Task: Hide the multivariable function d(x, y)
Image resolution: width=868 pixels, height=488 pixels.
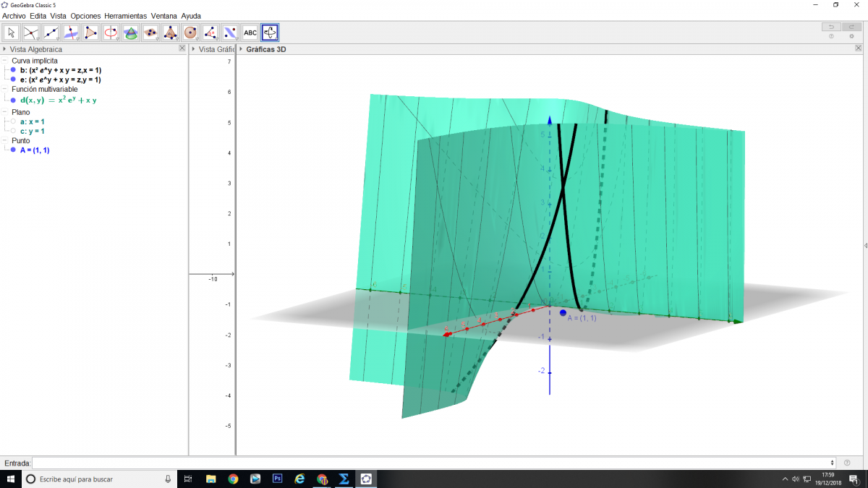Action: click(x=13, y=100)
